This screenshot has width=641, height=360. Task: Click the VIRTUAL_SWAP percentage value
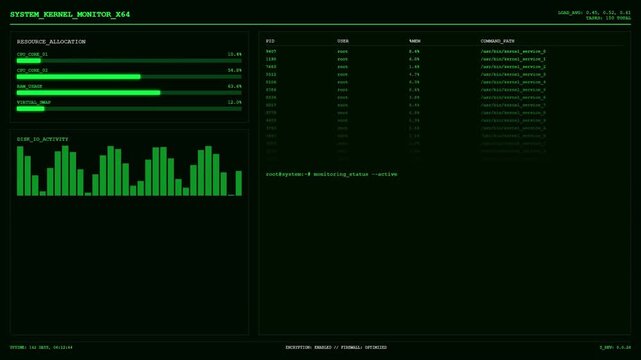click(235, 102)
